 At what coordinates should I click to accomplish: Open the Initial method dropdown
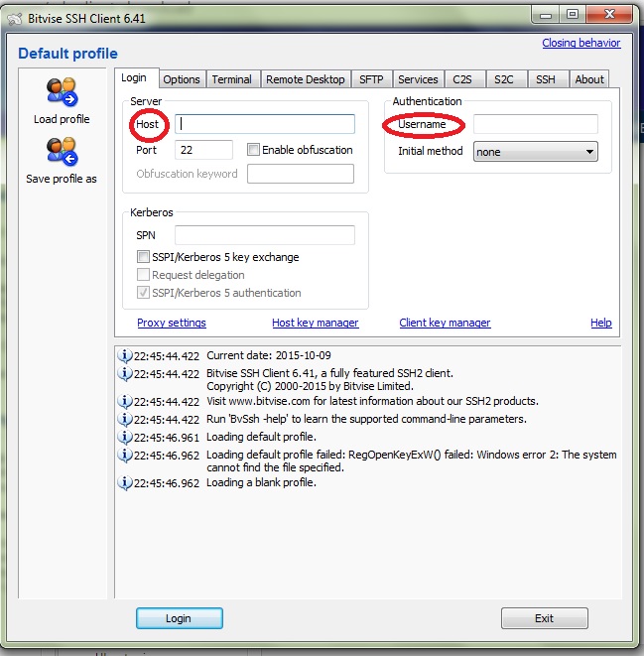[535, 152]
